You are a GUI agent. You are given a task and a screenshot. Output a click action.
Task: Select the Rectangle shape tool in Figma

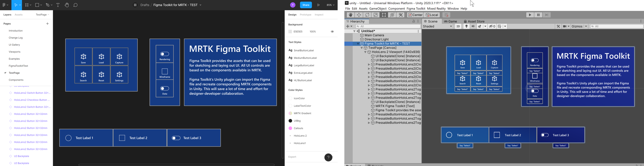(37, 5)
